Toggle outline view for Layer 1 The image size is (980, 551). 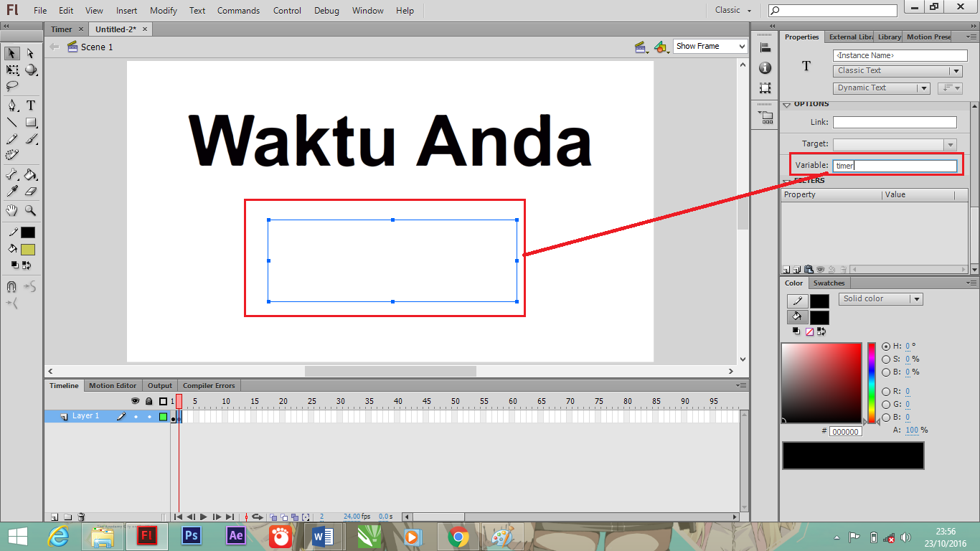(164, 416)
